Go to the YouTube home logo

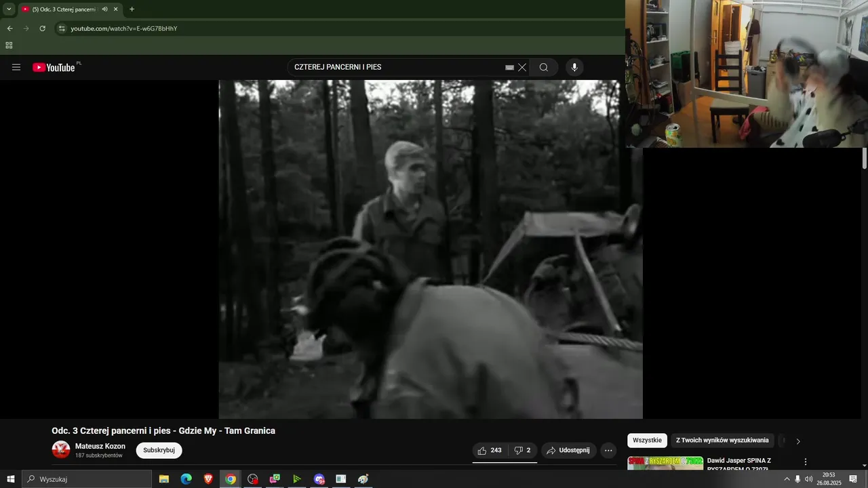tap(54, 67)
